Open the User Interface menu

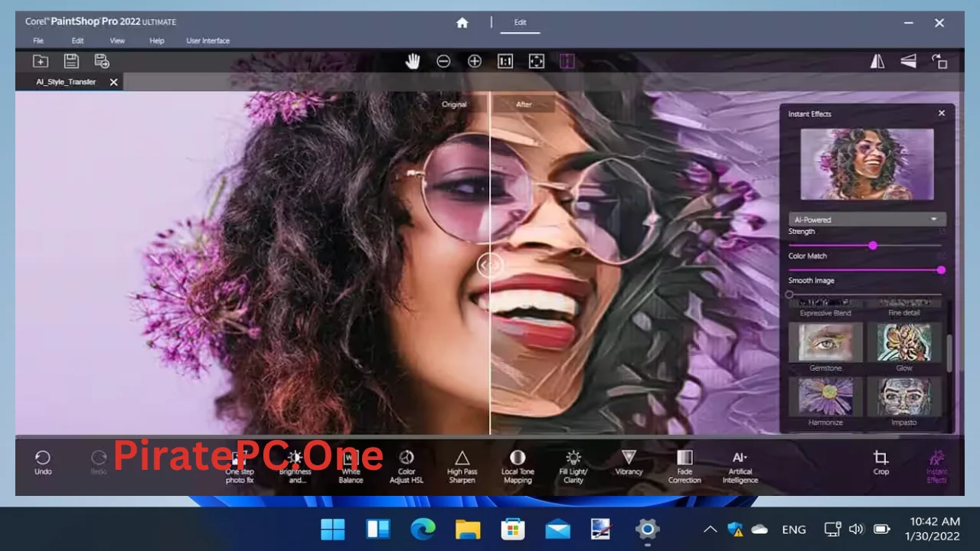pyautogui.click(x=208, y=41)
